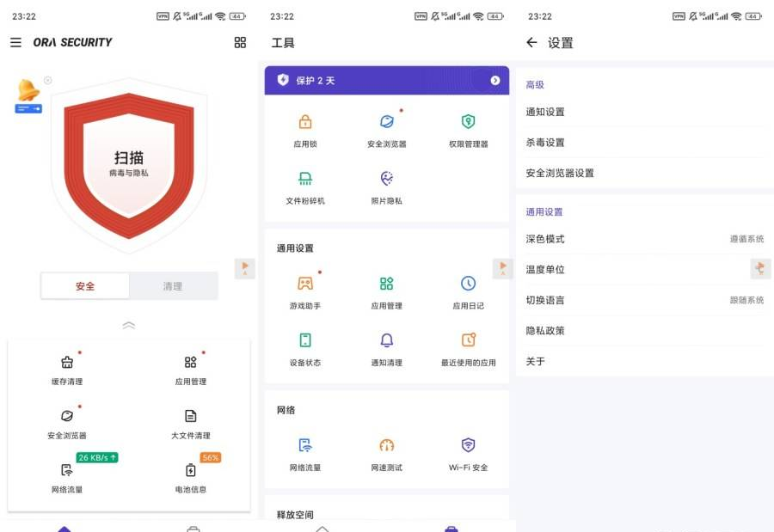Viewport: 774px width, 532px height.
Task: Tap the red shield 扫描 scan button
Action: point(129,164)
